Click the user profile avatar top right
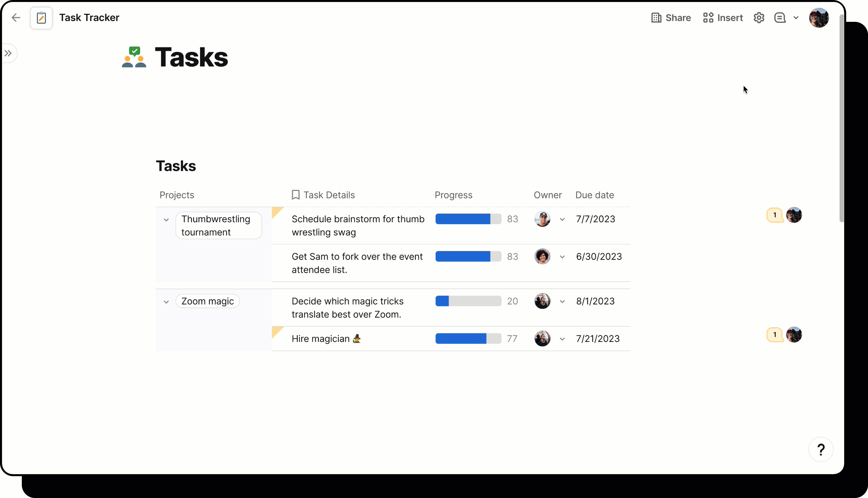This screenshot has width=868, height=498. (818, 18)
